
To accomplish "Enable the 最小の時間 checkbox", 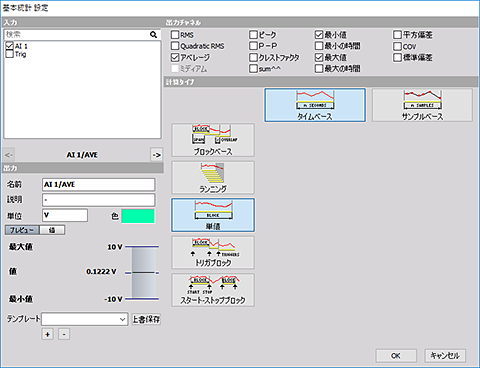I will coord(319,46).
